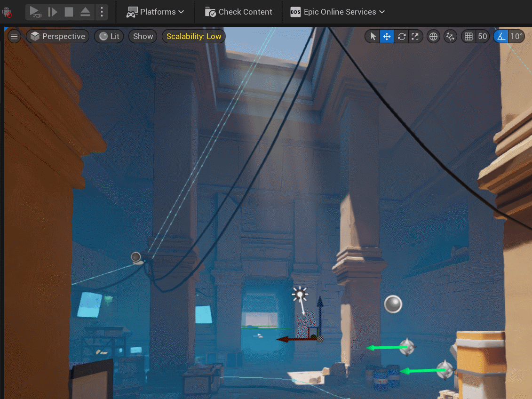Click the Check Content button
532x399 pixels.
click(239, 12)
